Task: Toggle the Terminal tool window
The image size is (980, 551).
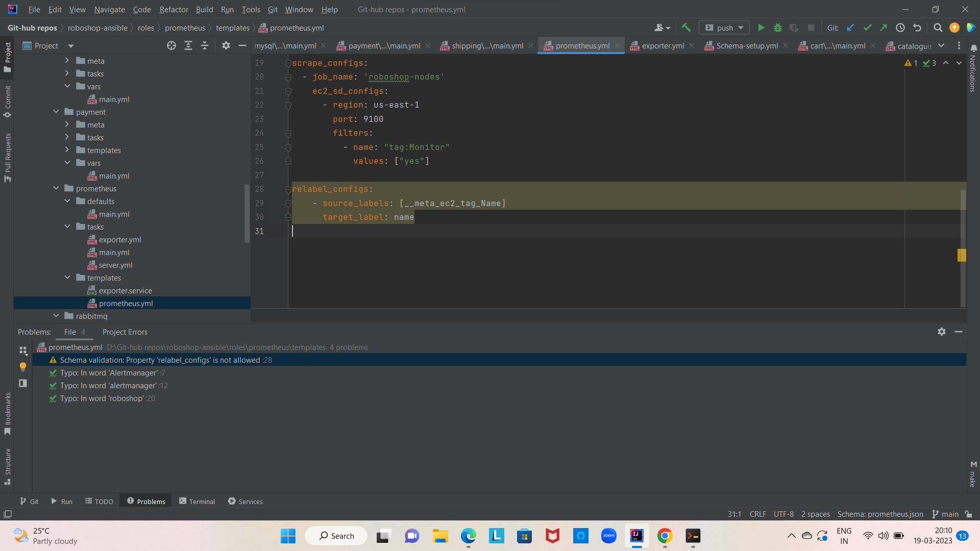Action: coord(197,501)
